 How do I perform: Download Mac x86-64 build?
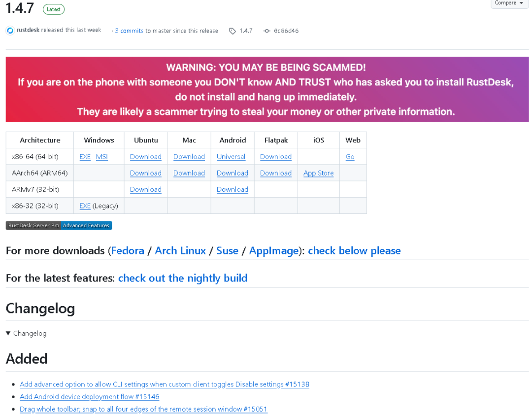[189, 157]
